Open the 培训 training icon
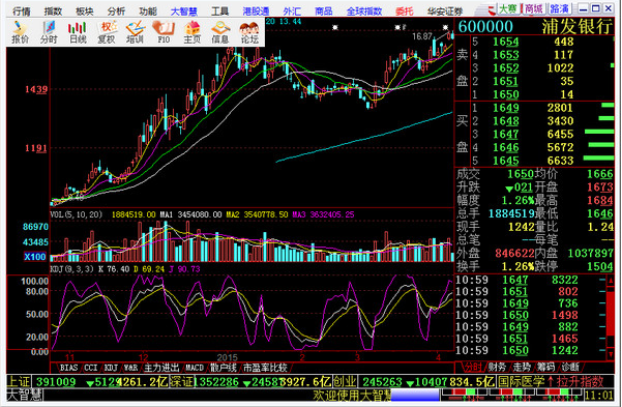 point(135,32)
